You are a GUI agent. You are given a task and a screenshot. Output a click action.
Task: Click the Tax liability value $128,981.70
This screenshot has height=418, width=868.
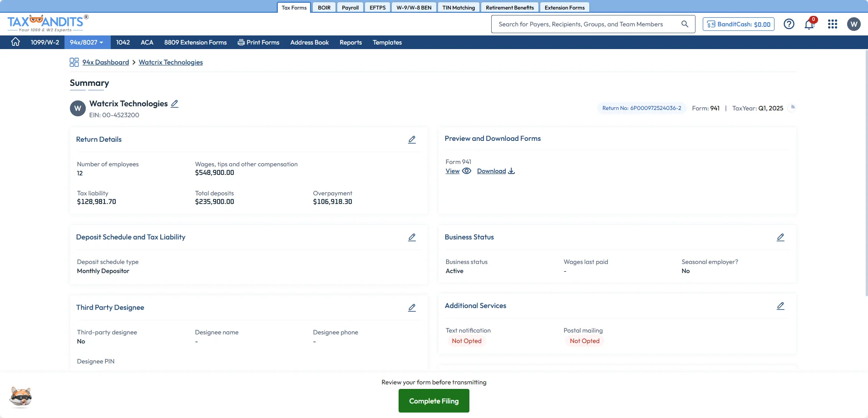pyautogui.click(x=96, y=202)
